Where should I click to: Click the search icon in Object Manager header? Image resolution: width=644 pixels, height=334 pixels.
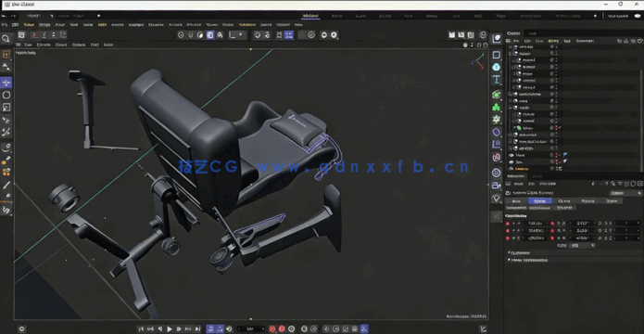pos(619,41)
